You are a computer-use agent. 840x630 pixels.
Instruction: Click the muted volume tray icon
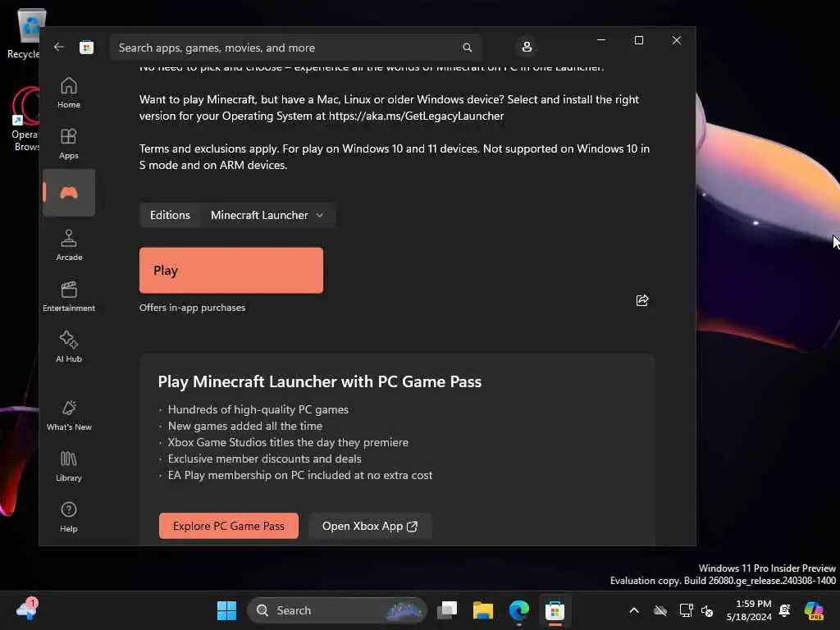[707, 610]
